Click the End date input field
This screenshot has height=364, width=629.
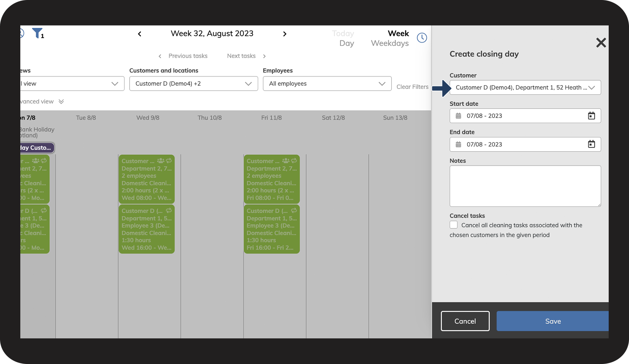tap(525, 144)
